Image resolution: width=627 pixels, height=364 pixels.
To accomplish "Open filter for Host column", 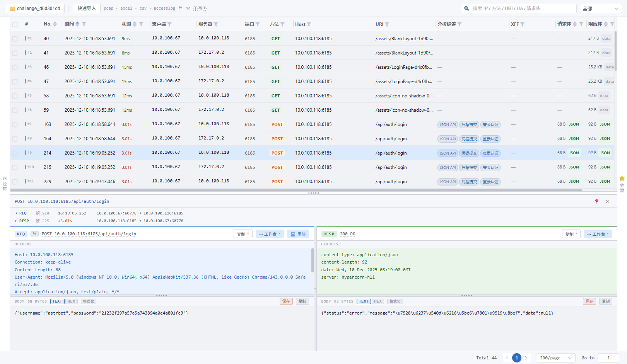I will pyautogui.click(x=309, y=24).
